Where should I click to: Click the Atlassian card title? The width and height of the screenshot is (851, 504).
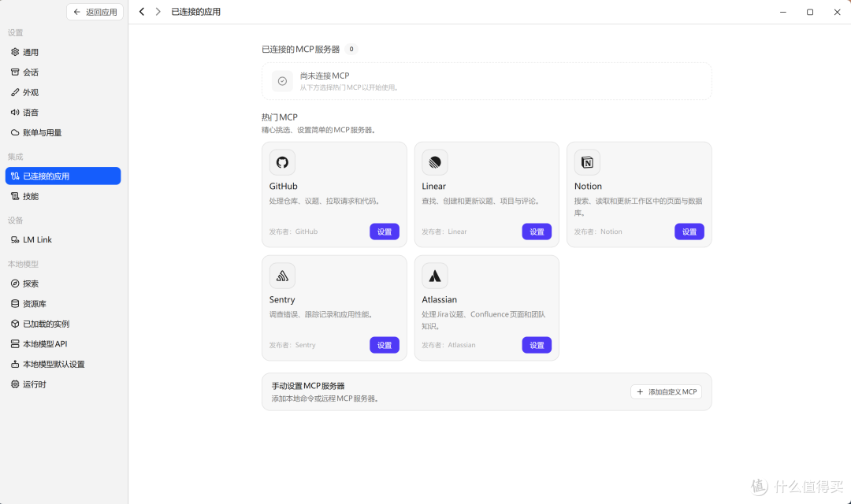click(x=439, y=299)
